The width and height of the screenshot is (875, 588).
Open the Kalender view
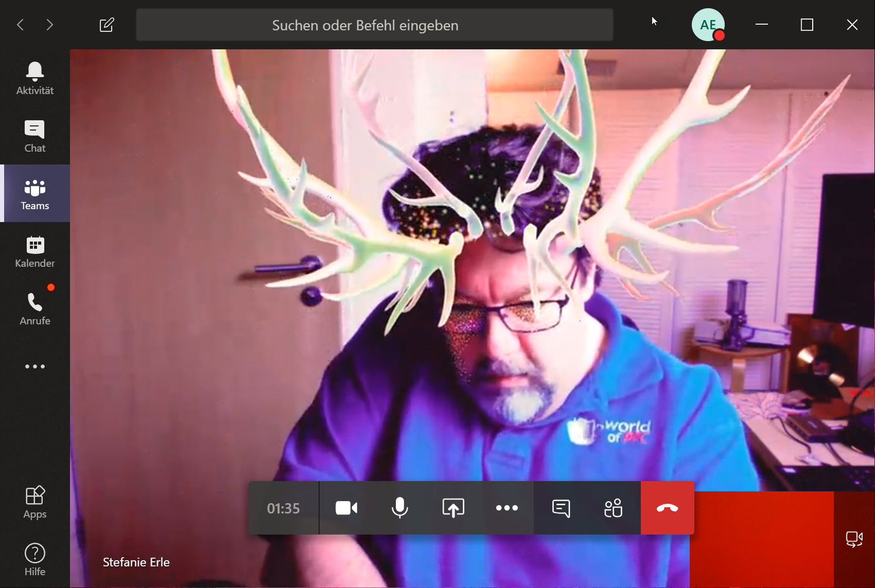pos(34,251)
